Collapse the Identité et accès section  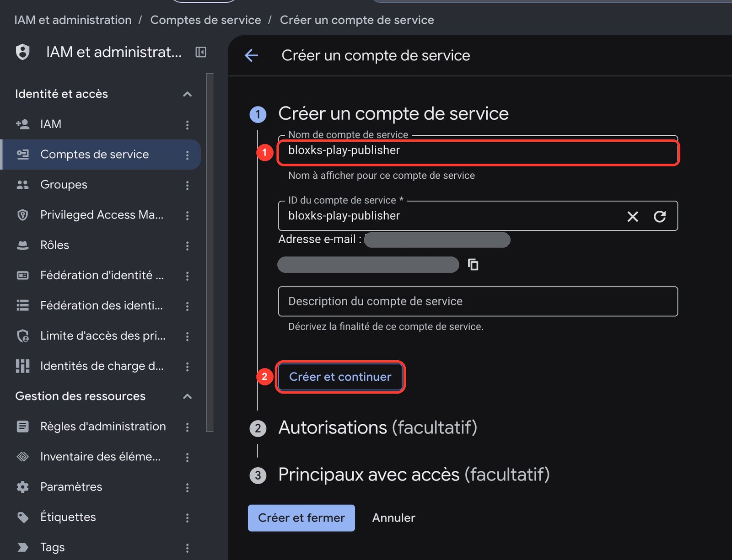click(187, 94)
